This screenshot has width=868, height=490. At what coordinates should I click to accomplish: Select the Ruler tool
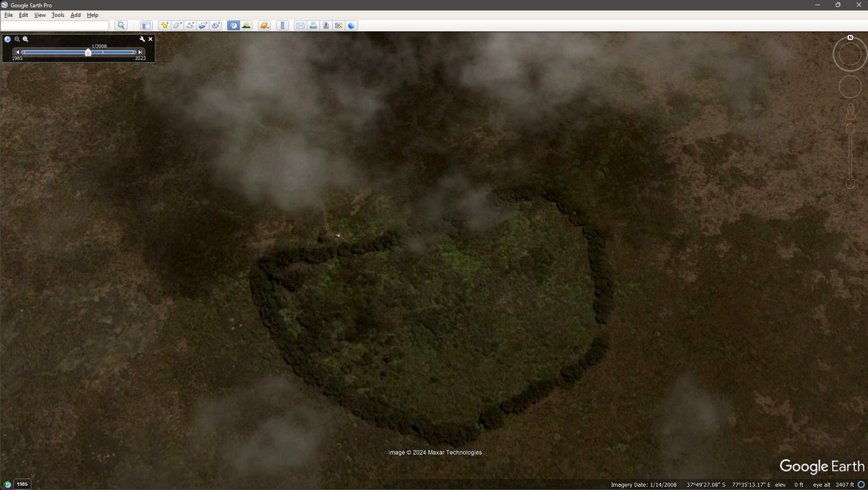[x=283, y=26]
